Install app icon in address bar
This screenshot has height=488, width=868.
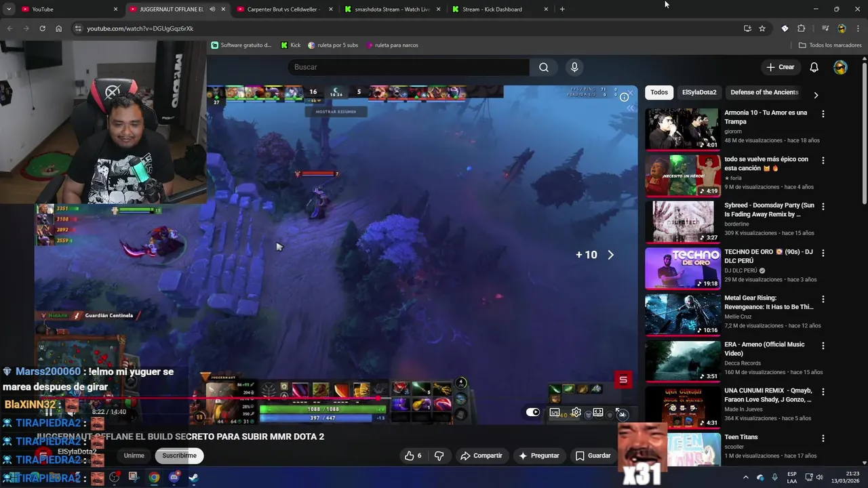tap(747, 28)
